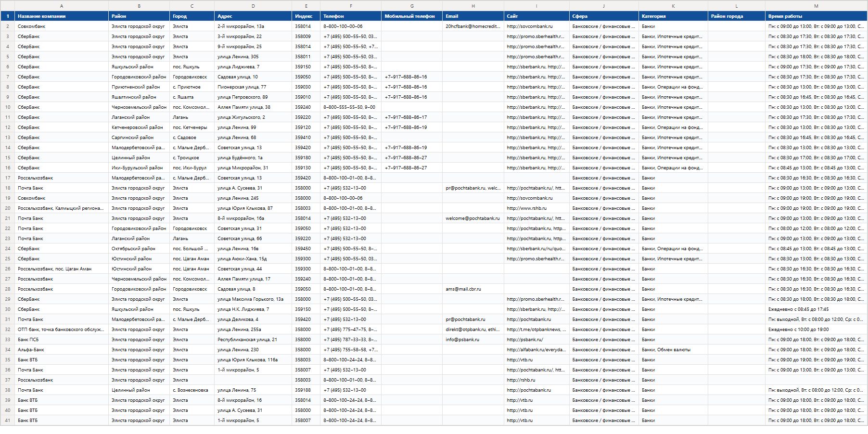Click the email cell starting 'direkt@otpbank.ru'
The height and width of the screenshot is (434, 868).
(x=473, y=330)
